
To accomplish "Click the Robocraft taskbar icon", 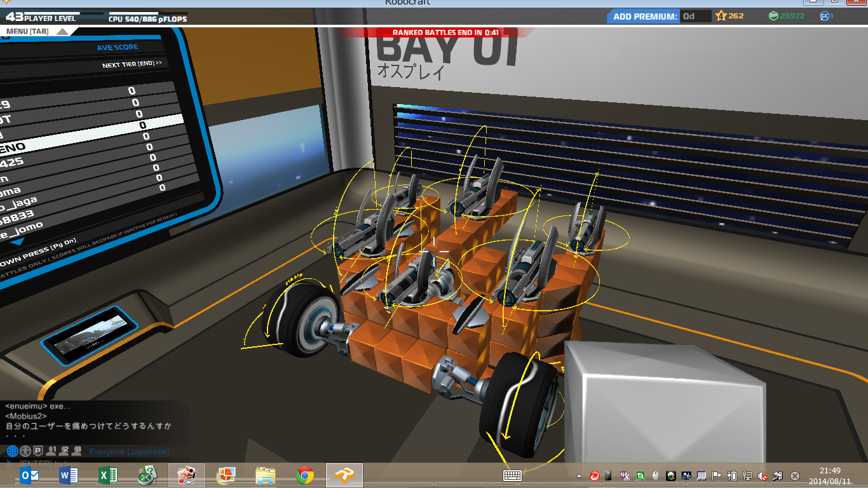I will coord(344,475).
